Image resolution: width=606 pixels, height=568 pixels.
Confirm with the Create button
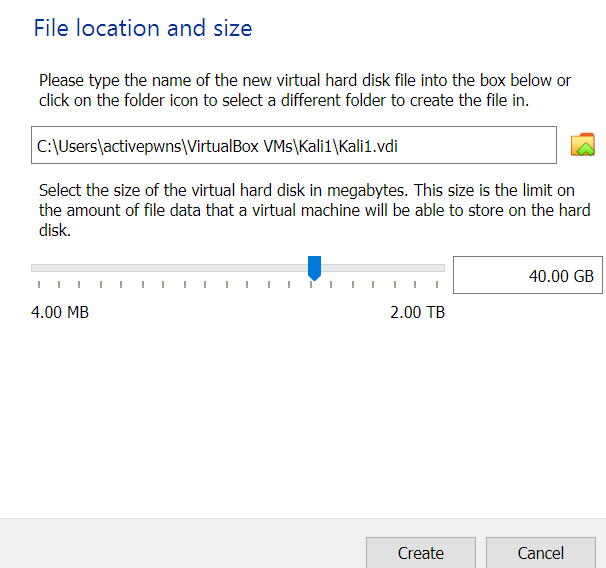point(421,553)
